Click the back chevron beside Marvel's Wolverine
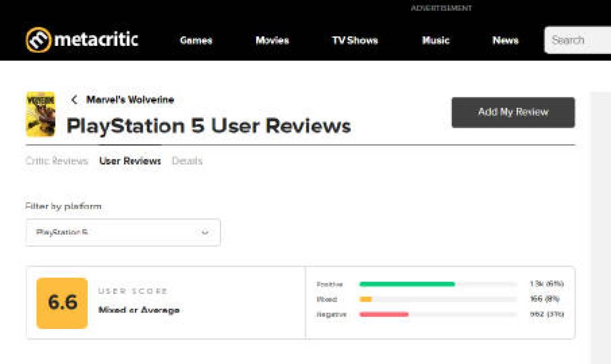This screenshot has width=611, height=364. click(75, 99)
